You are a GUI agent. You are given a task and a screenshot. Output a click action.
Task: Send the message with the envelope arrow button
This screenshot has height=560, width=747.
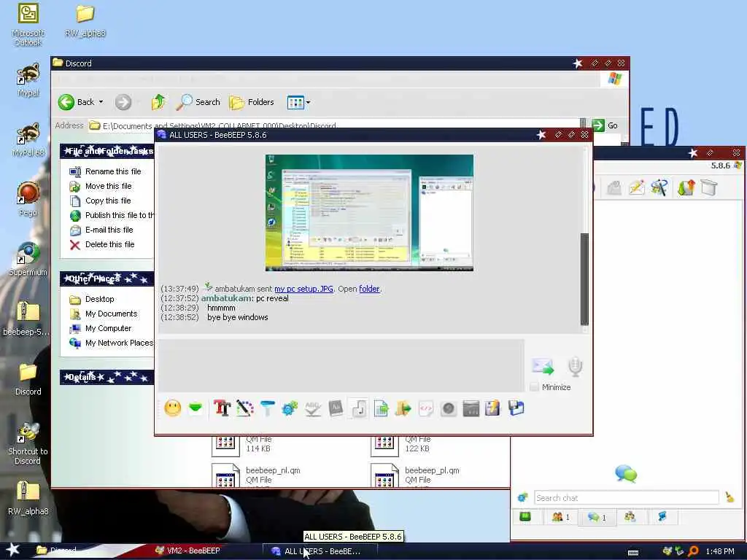543,366
